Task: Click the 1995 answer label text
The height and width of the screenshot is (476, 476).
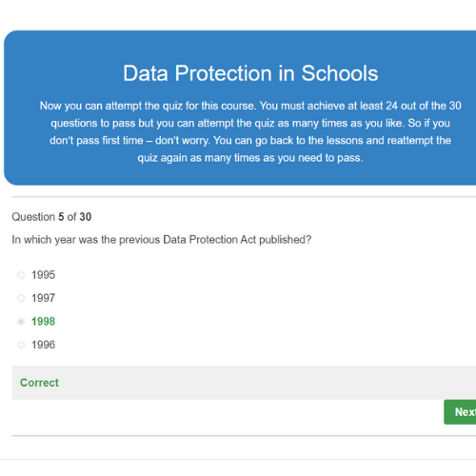Action: tap(43, 275)
